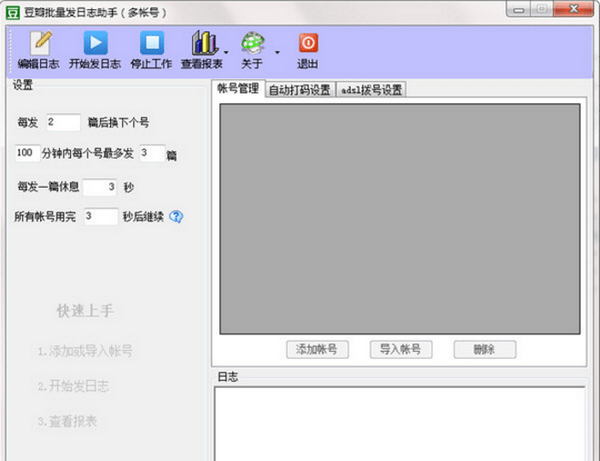
Task: Click the 停止工作 stop icon
Action: (151, 50)
